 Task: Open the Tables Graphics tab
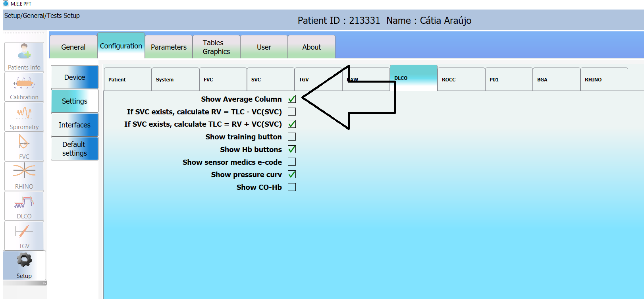216,47
